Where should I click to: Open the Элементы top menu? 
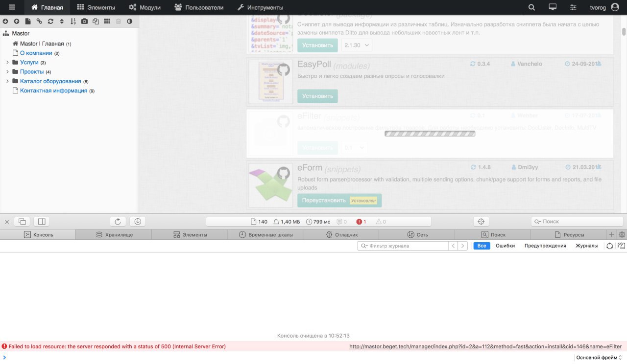tap(96, 7)
